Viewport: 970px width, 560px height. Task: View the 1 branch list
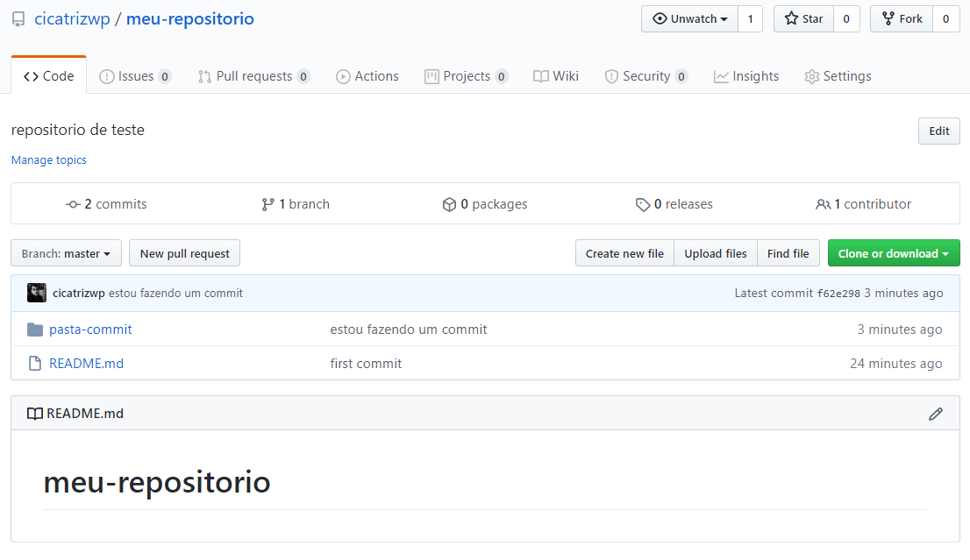(x=296, y=204)
